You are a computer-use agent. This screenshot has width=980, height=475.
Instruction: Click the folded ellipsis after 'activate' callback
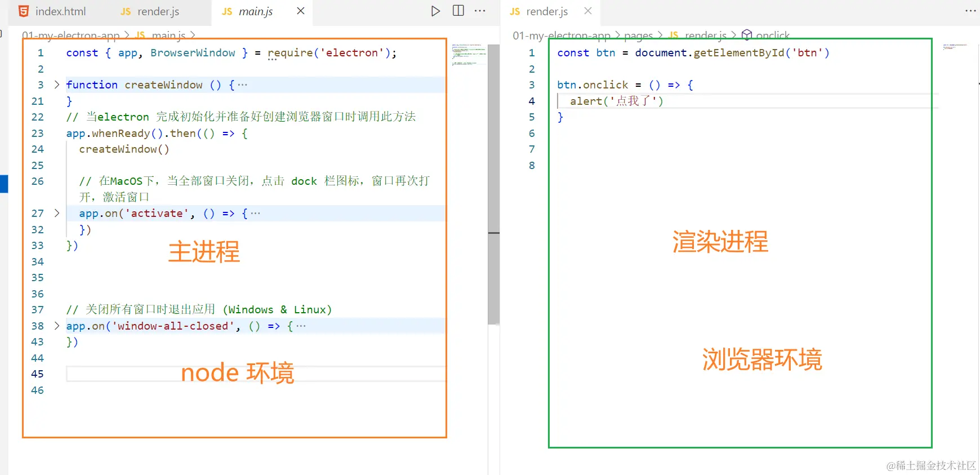[x=255, y=214]
